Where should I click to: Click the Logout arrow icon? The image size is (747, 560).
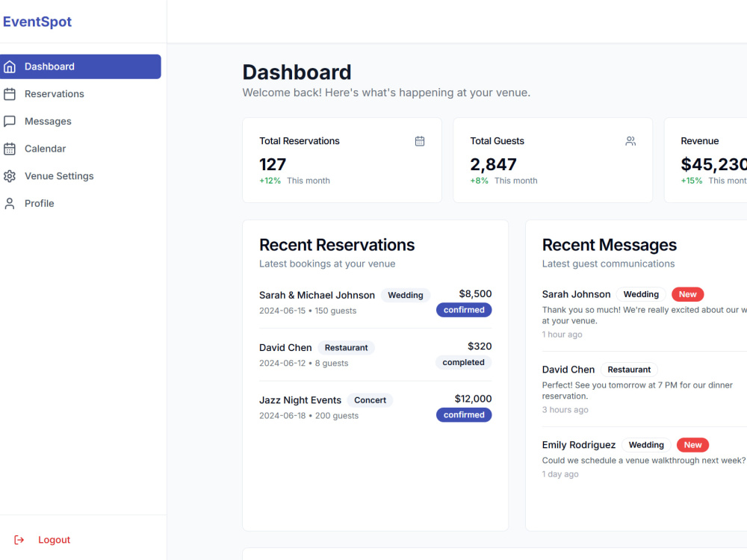pyautogui.click(x=19, y=540)
